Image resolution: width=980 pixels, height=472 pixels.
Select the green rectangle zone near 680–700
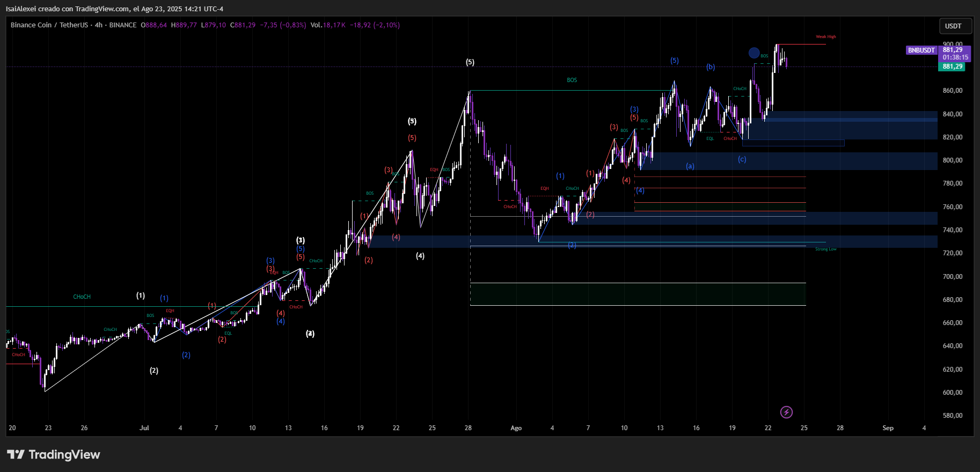click(638, 294)
